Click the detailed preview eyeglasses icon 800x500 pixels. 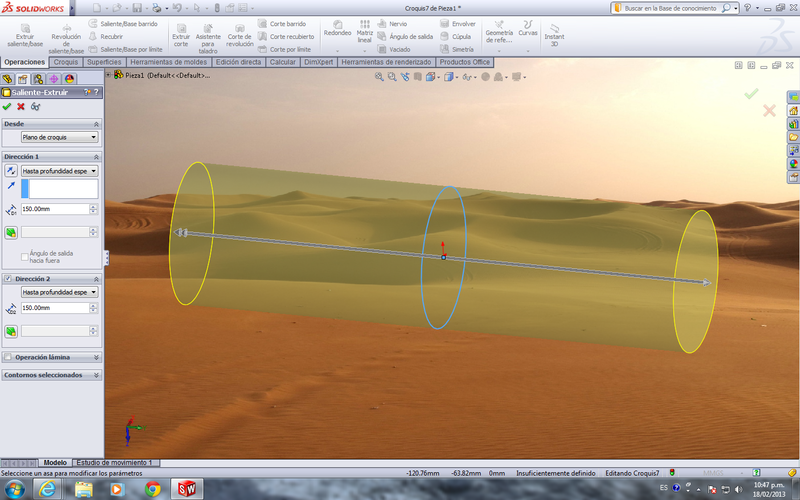click(x=35, y=107)
